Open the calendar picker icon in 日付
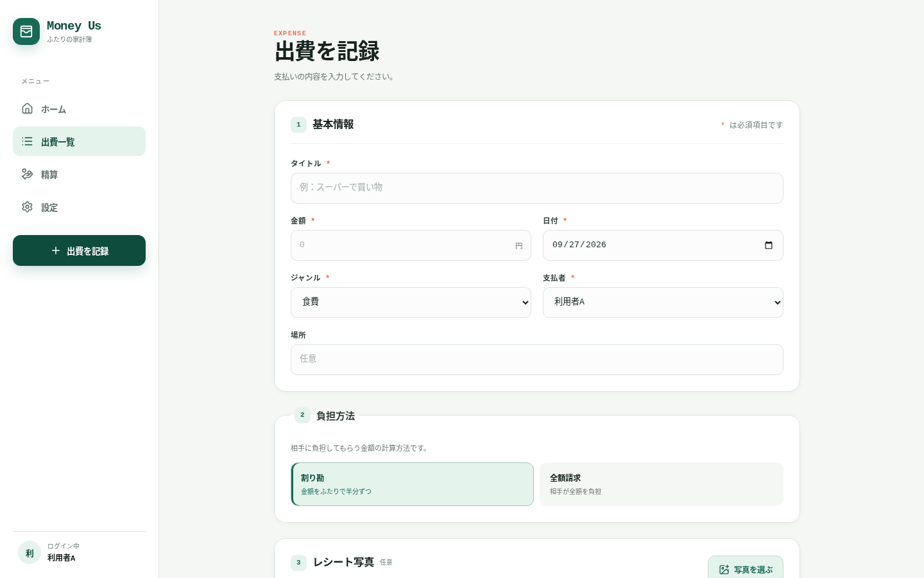The width and height of the screenshot is (924, 578). pos(769,245)
